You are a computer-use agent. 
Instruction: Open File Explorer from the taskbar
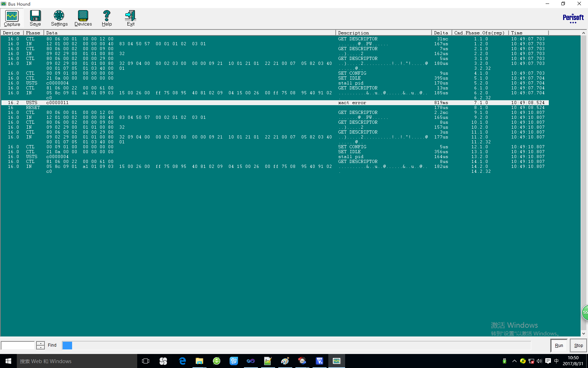point(199,361)
